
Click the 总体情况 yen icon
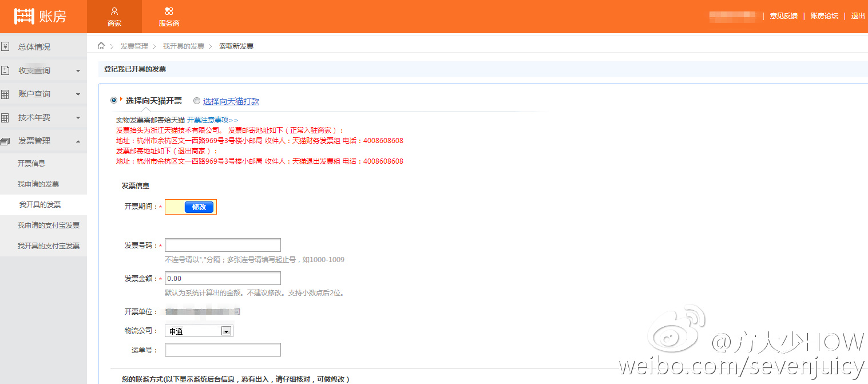pyautogui.click(x=5, y=46)
